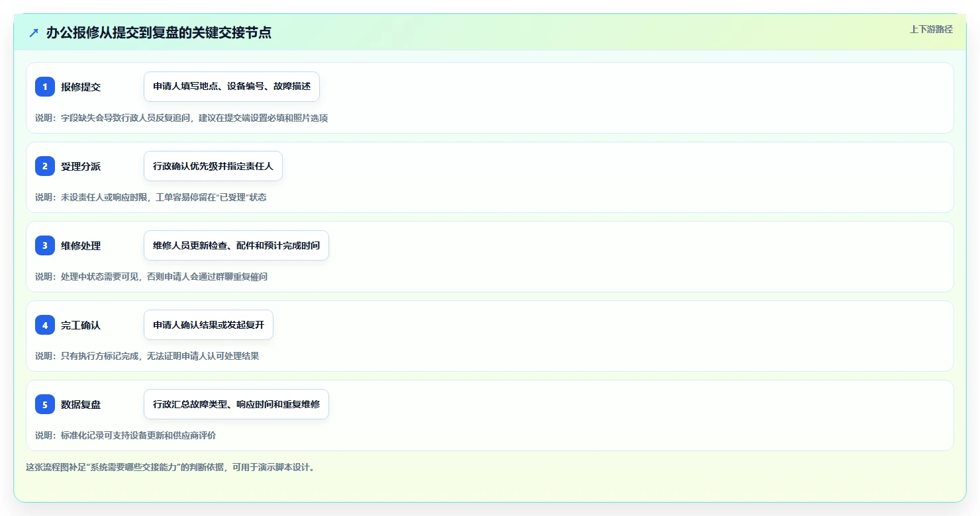Select the chip 行政确认优先级并指定责任人
This screenshot has width=980, height=516.
(x=213, y=166)
